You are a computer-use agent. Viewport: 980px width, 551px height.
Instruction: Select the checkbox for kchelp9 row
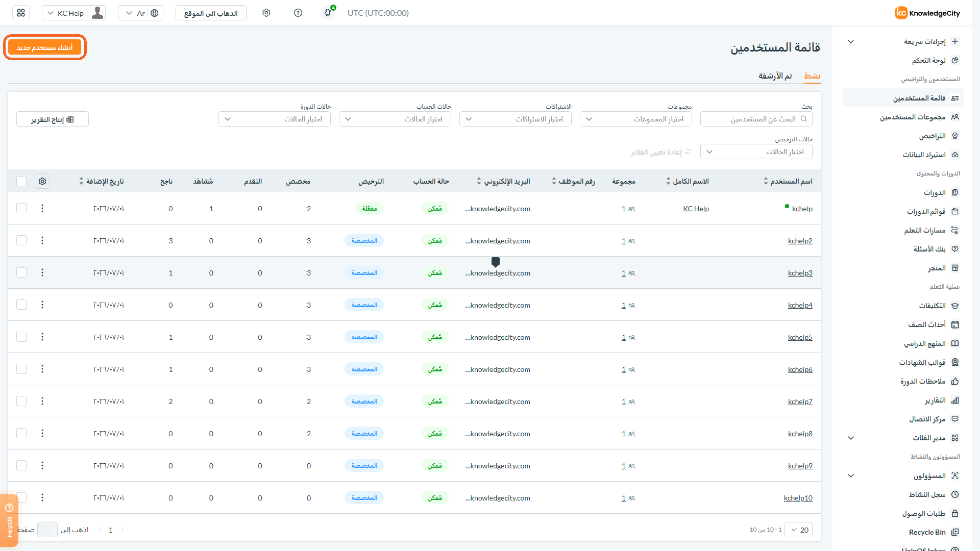click(x=21, y=465)
